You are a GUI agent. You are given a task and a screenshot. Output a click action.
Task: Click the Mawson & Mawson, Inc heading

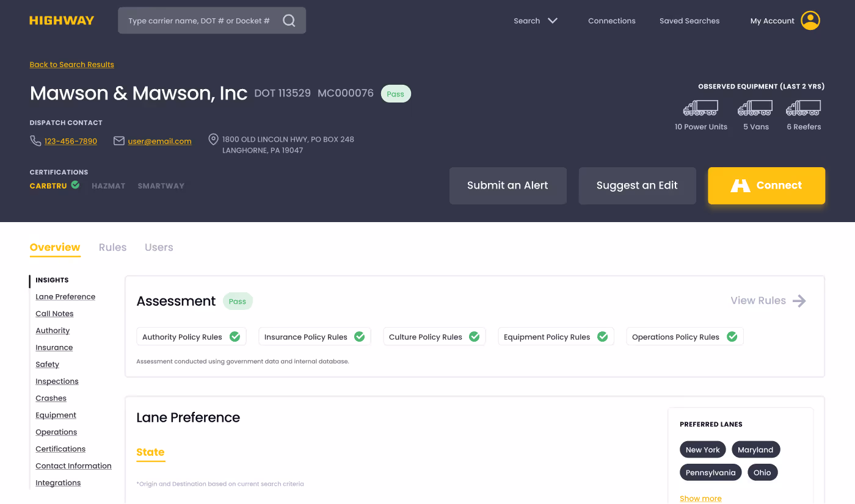tap(139, 93)
